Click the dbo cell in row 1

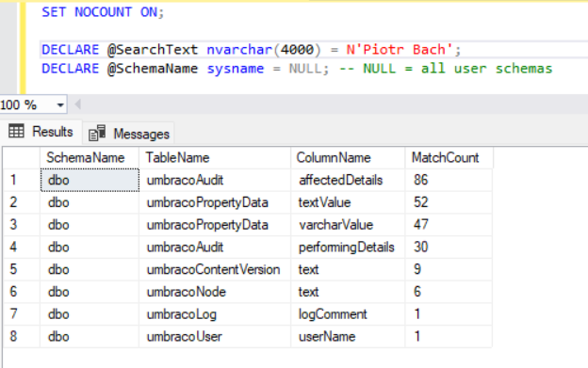(x=90, y=180)
